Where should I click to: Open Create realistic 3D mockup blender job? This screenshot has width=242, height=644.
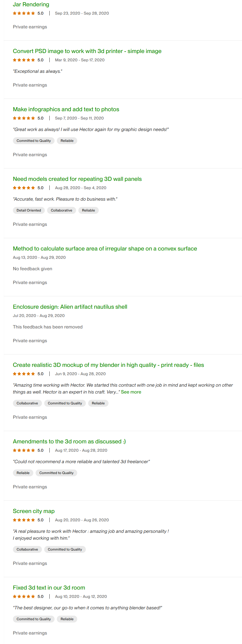coord(108,365)
